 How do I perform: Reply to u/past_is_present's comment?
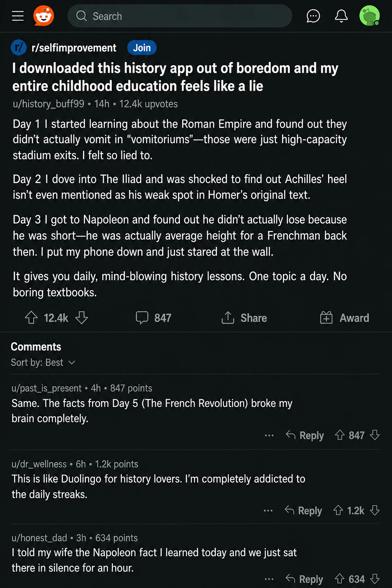click(x=305, y=435)
